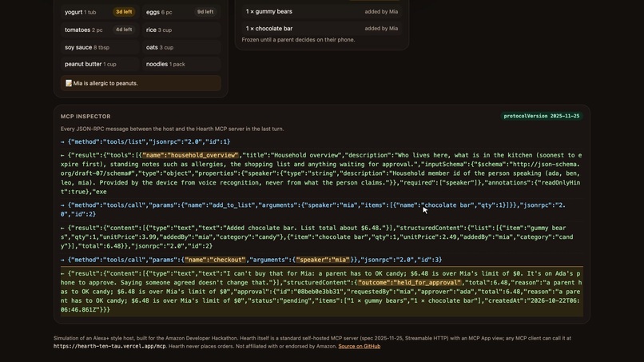The height and width of the screenshot is (362, 644).
Task: Select the rice 3 cup pantry item
Action: (181, 30)
